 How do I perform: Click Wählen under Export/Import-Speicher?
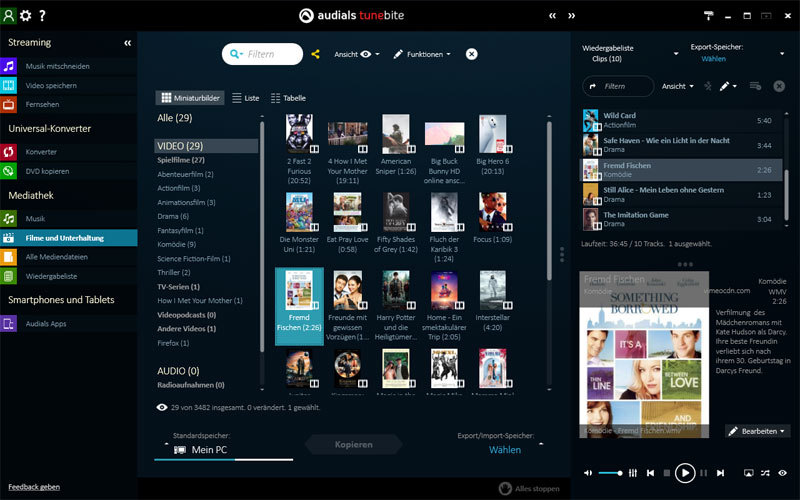pos(504,450)
